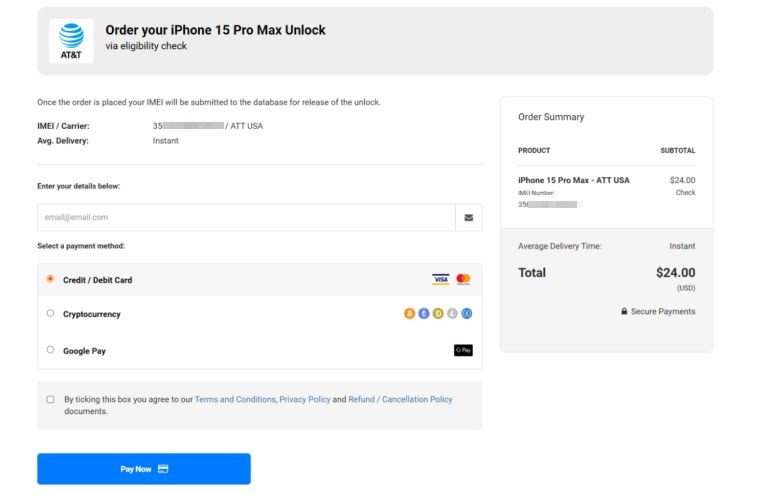Open the Refund / Cancellation Policy link
765x500 pixels.
(400, 399)
